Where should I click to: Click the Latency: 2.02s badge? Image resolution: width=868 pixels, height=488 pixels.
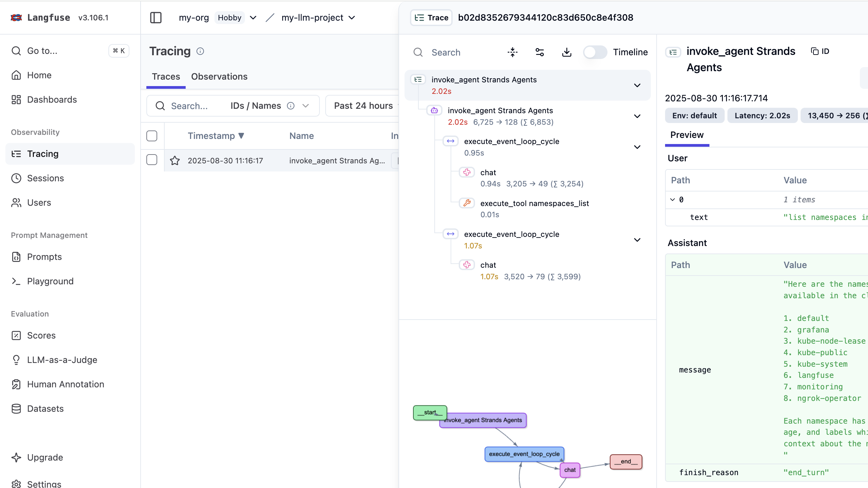[x=762, y=116]
